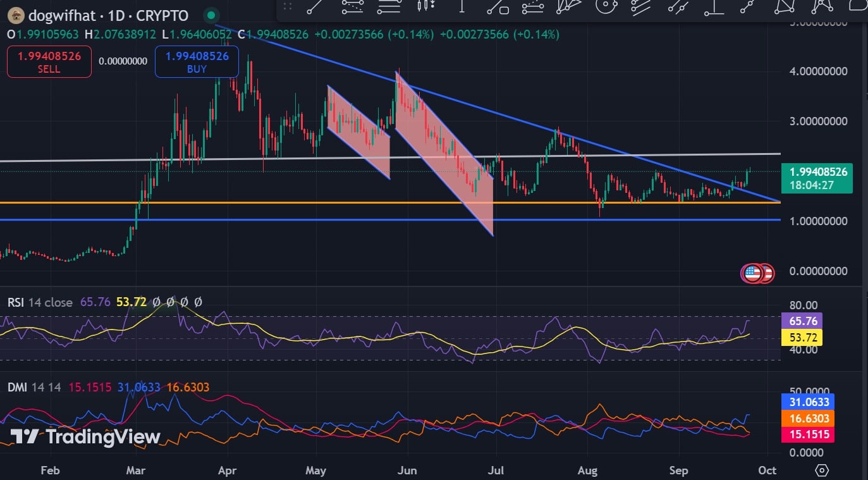Select the regression trend channel tool
The height and width of the screenshot is (480, 868).
click(352, 7)
